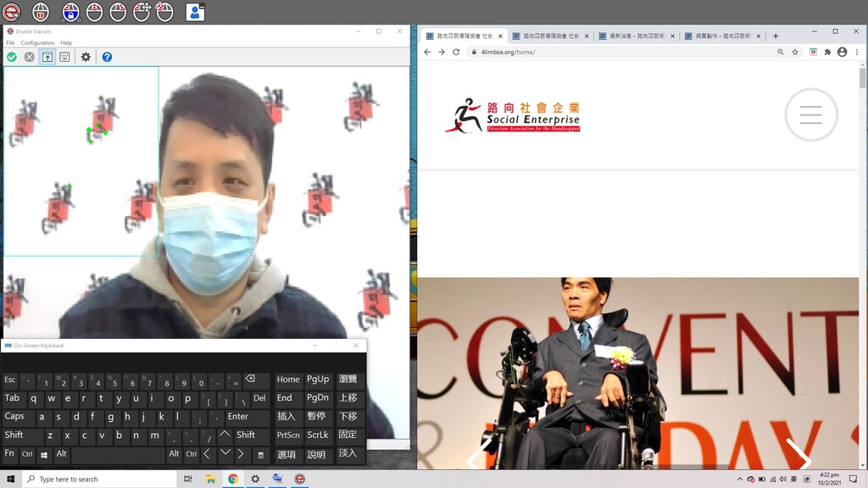868x488 pixels.
Task: Click the 選項 key on On-Screen Keyboard
Action: 287,455
